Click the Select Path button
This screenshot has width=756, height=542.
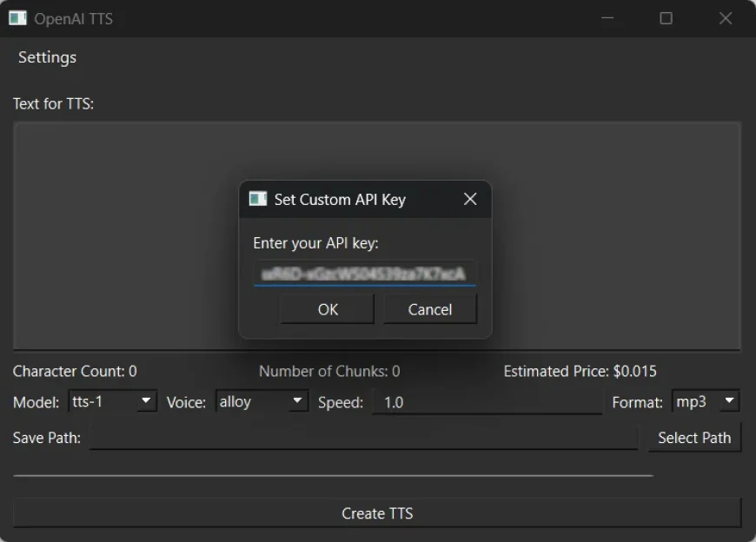[x=694, y=438]
